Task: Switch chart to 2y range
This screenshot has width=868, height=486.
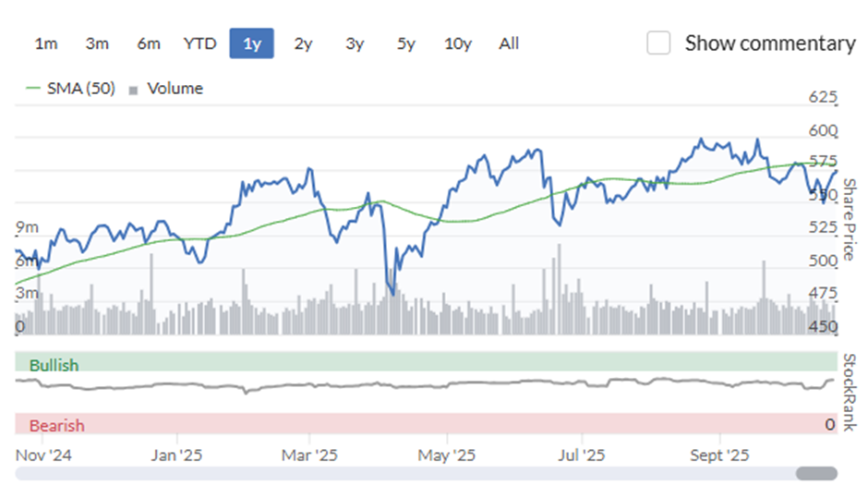Action: [304, 43]
